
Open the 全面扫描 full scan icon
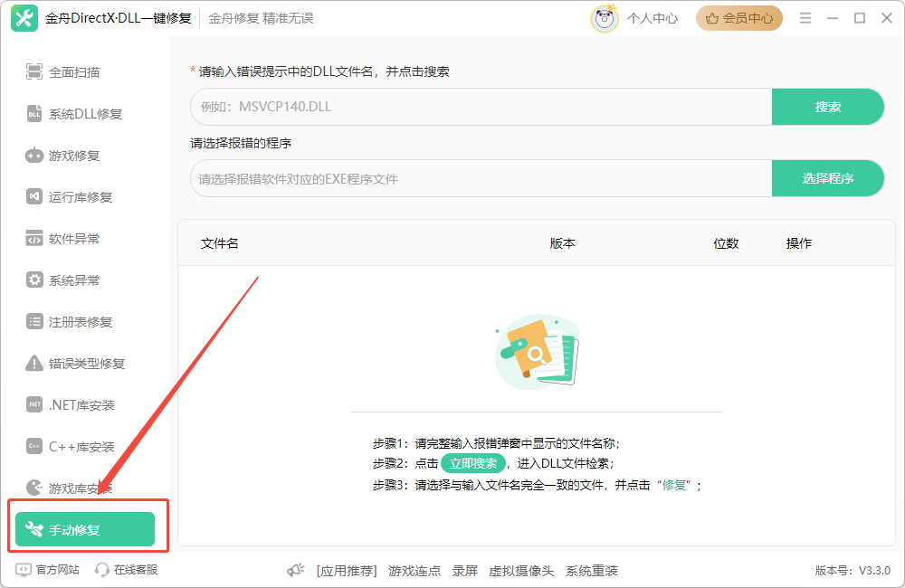pyautogui.click(x=34, y=72)
